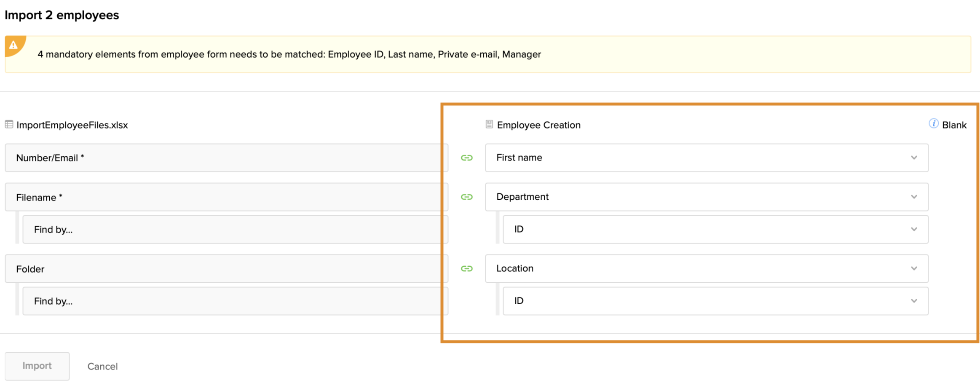Click the Blank column label

point(954,125)
